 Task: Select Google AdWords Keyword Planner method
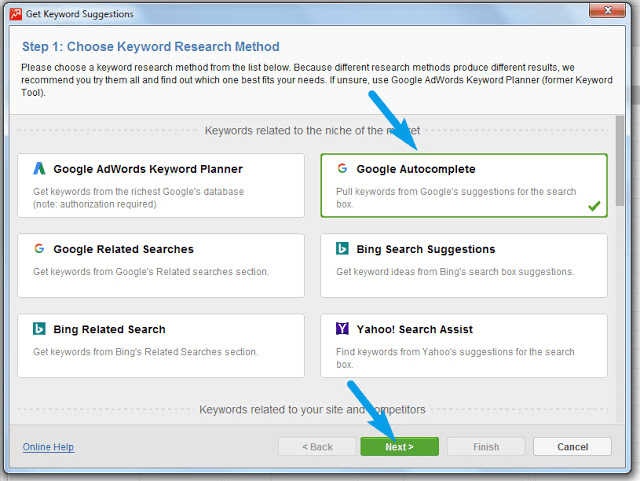point(161,185)
